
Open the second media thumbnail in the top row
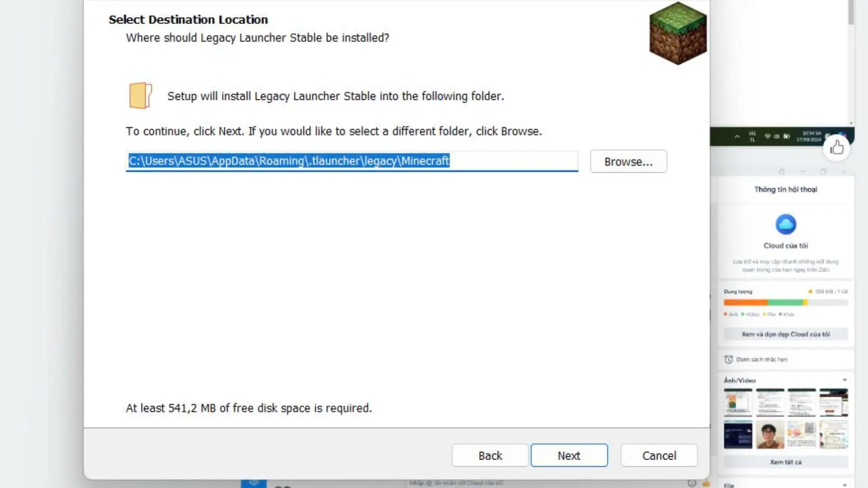coord(770,402)
